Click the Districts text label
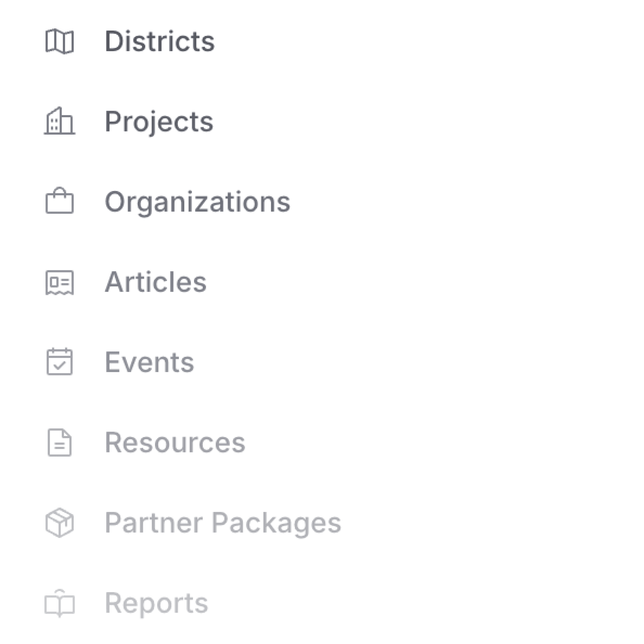This screenshot has width=644, height=644. [160, 41]
